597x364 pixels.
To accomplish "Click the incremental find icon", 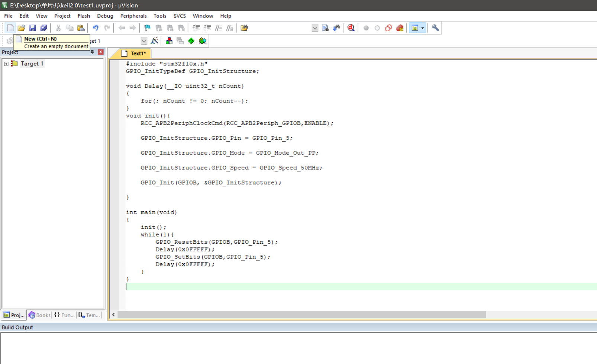I will coord(336,28).
